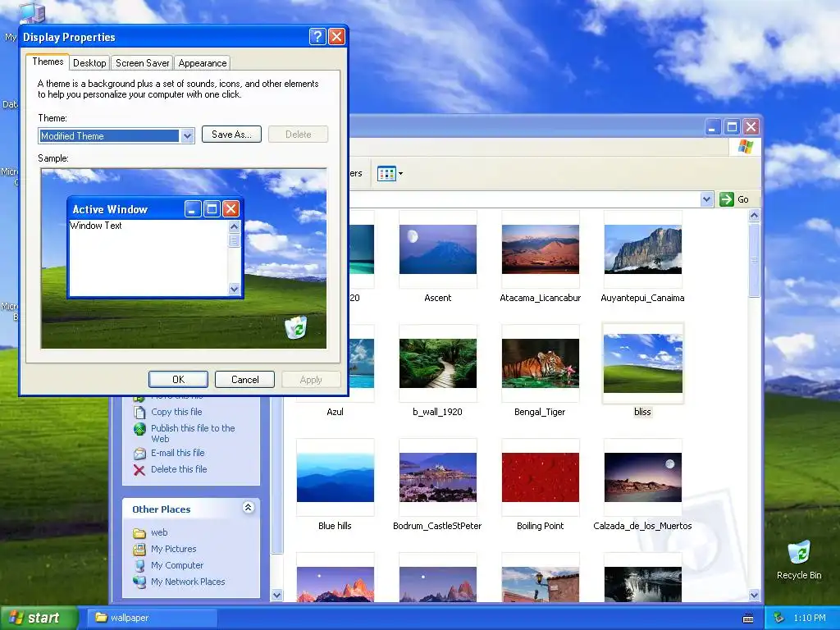Expand the address bar dropdown arrow
Screen dimensions: 840x630
(x=706, y=199)
